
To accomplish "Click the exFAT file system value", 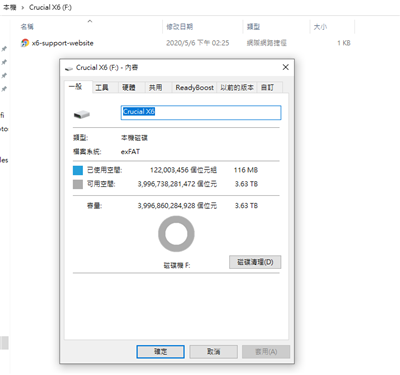I will (130, 152).
